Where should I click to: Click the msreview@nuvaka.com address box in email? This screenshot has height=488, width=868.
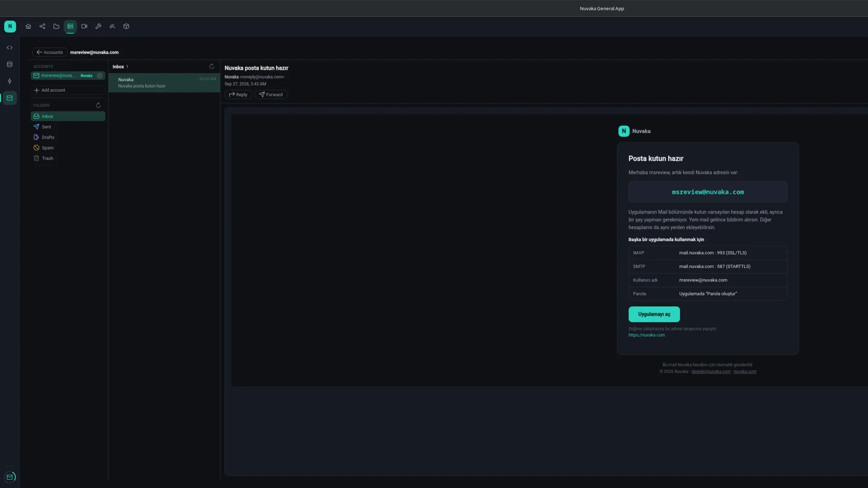tap(708, 192)
